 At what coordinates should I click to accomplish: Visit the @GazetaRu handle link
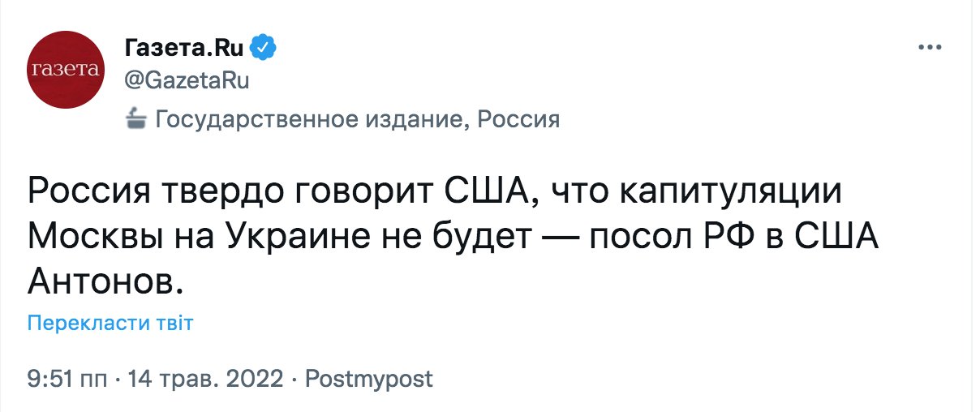point(187,80)
